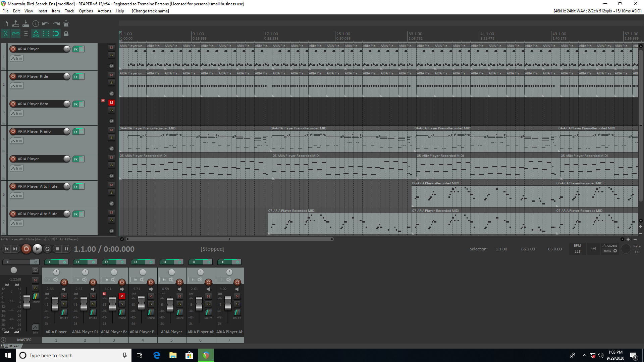The width and height of the screenshot is (644, 362).
Task: Click the transport play button
Action: pyautogui.click(x=37, y=249)
